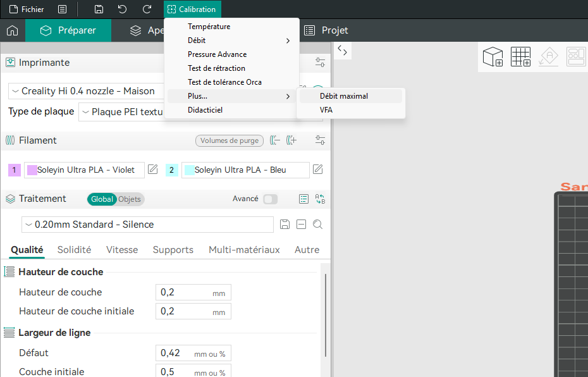Viewport: 588px width, 377px height.
Task: Edit the Hauteur de couche field
Action: point(193,293)
